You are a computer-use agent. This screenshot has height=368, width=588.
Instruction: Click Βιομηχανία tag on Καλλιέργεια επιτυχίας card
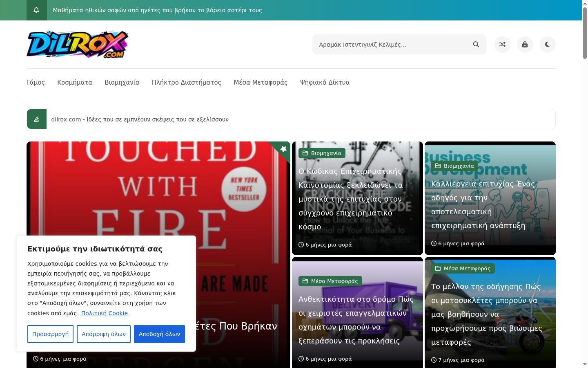pos(454,166)
